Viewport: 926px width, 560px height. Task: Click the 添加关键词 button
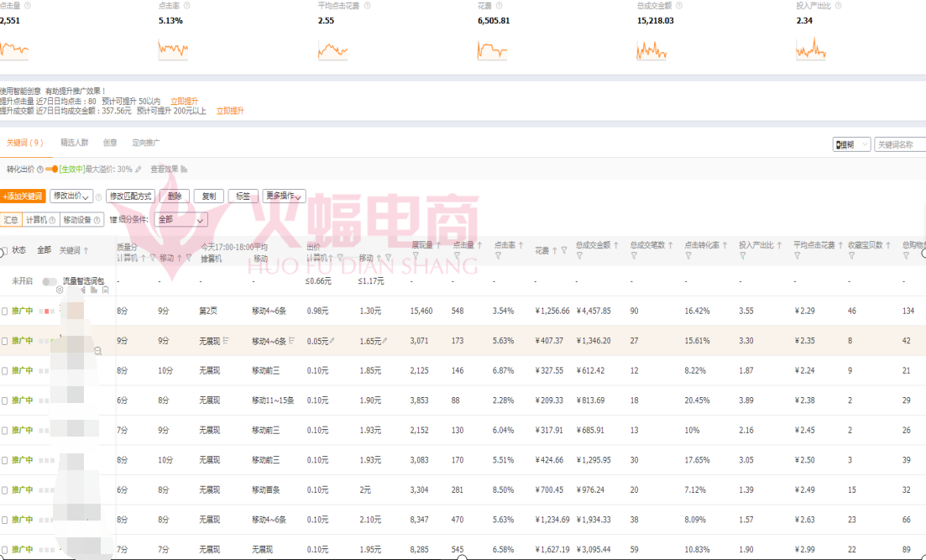click(x=23, y=196)
